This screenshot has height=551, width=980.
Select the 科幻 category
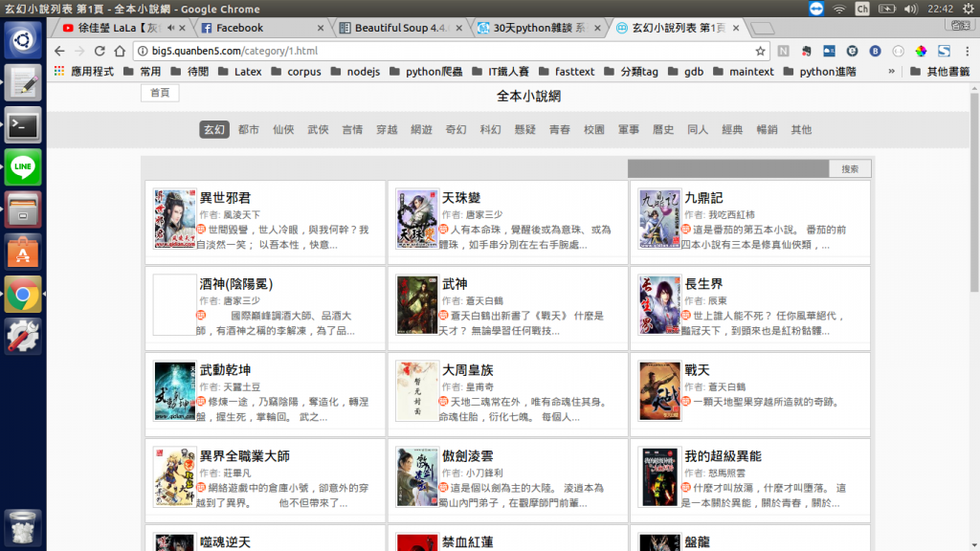490,130
